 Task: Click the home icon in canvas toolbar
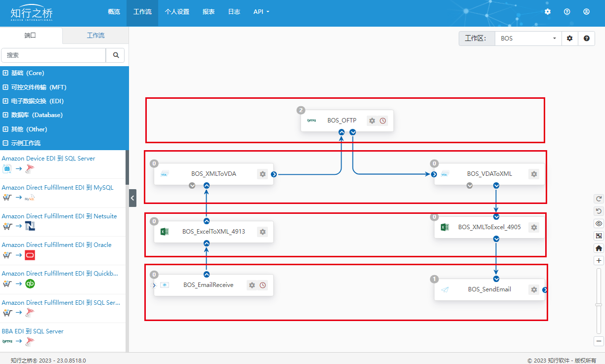[599, 248]
